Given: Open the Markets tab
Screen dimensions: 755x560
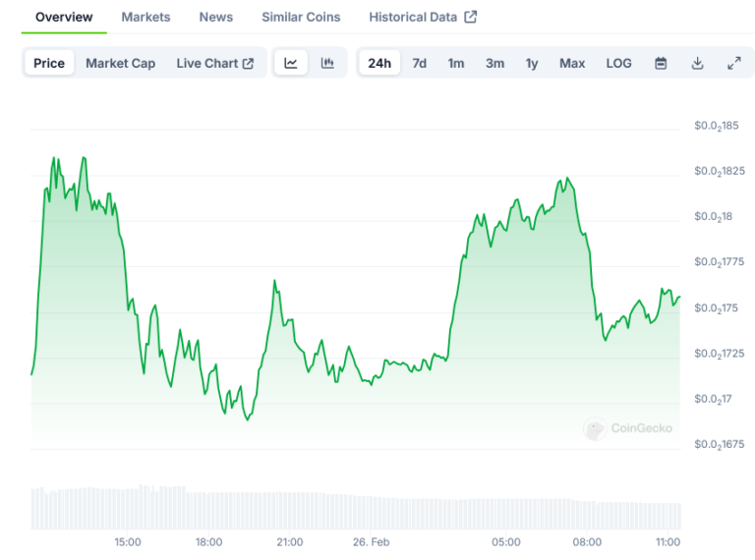Looking at the screenshot, I should (x=145, y=17).
